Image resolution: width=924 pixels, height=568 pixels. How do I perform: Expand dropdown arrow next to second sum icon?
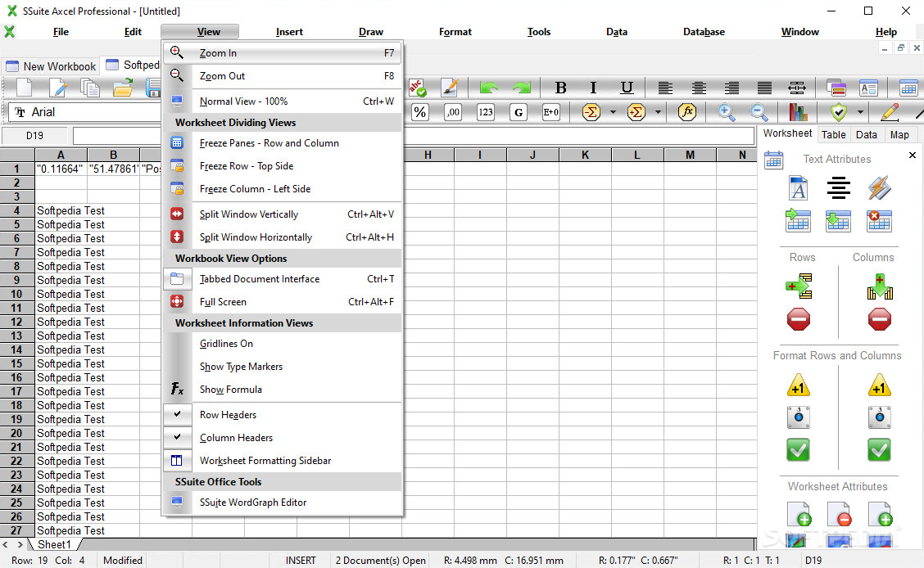point(659,112)
